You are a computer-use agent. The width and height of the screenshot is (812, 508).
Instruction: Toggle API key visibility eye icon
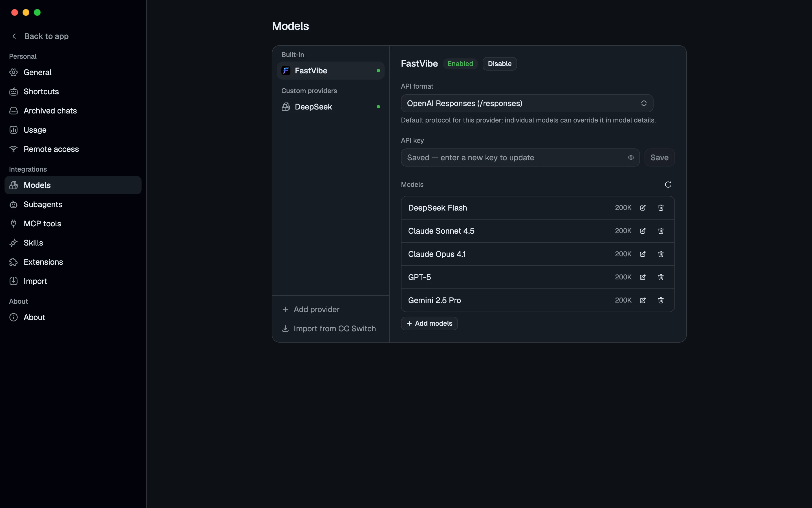tap(631, 157)
